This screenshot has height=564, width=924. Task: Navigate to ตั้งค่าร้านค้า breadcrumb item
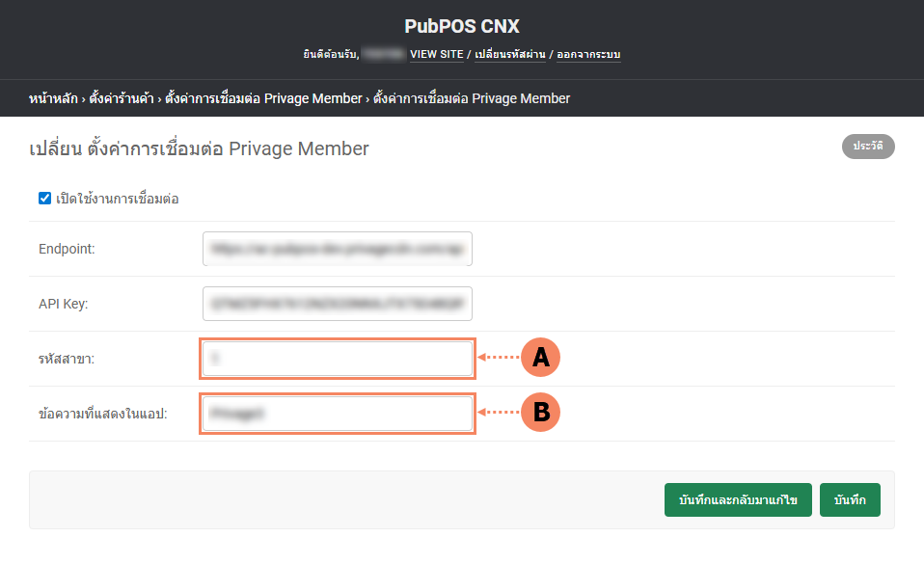tap(122, 98)
